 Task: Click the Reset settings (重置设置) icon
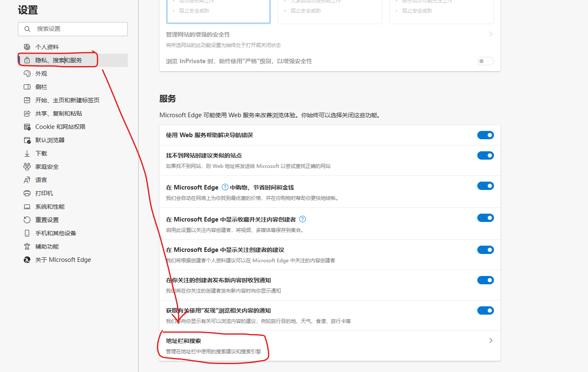[x=27, y=220]
